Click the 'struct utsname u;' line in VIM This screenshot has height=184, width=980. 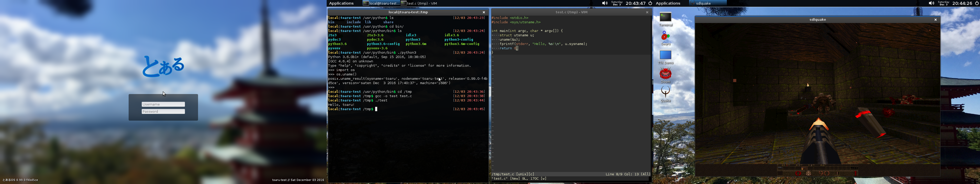pyautogui.click(x=517, y=36)
